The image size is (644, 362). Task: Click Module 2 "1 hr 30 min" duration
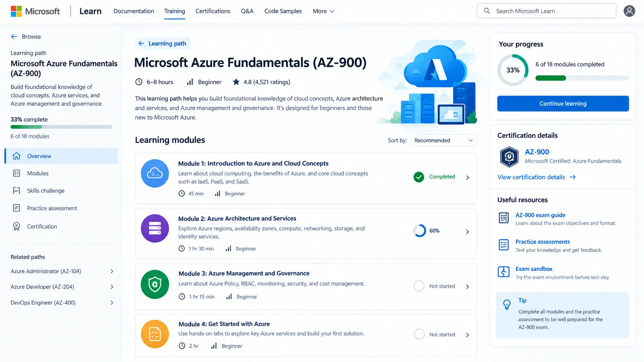[x=201, y=249]
